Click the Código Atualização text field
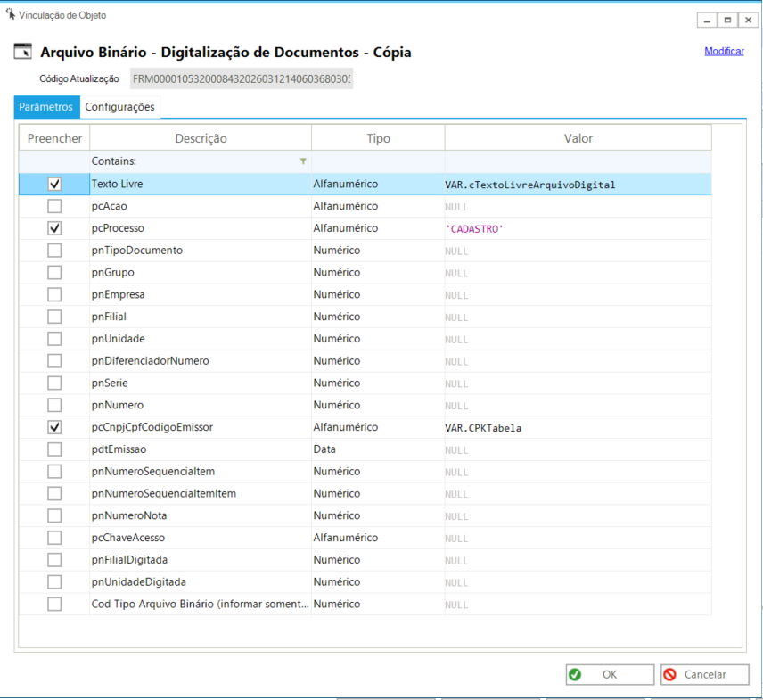Image resolution: width=763 pixels, height=700 pixels. click(241, 79)
